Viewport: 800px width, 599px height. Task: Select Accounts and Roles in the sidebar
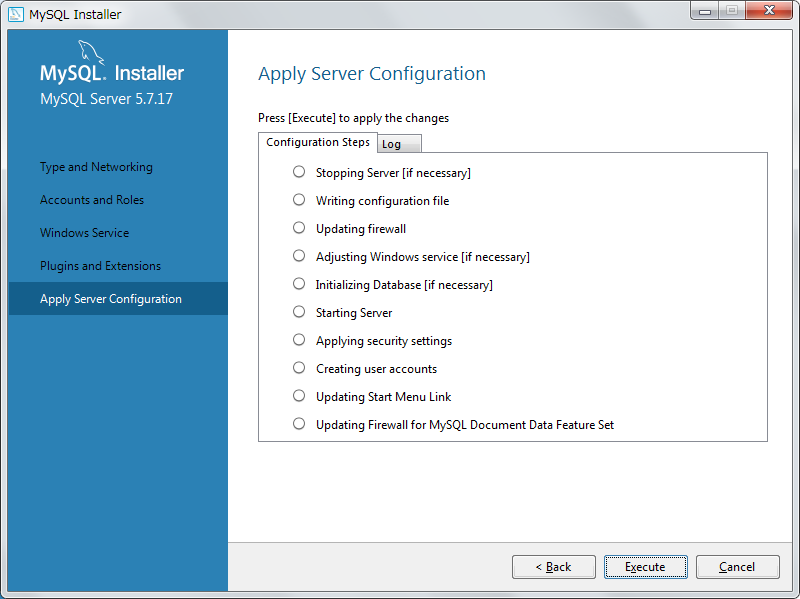click(x=92, y=200)
